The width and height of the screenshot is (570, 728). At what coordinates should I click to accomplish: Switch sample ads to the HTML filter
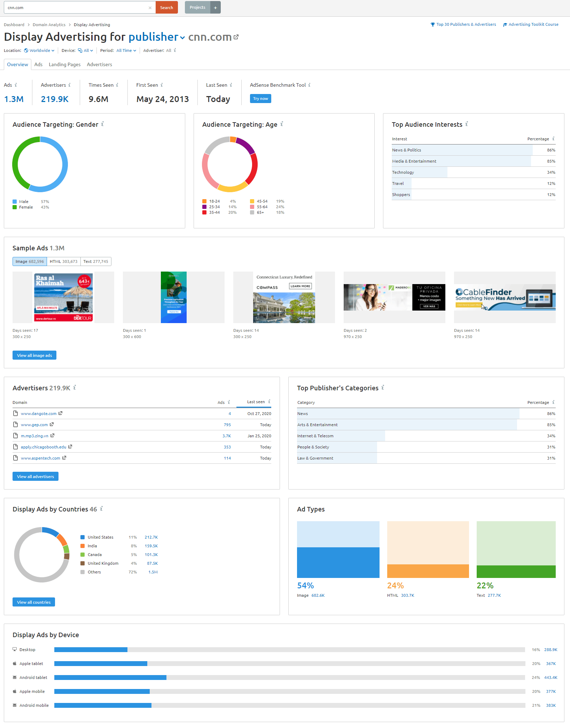pyautogui.click(x=63, y=261)
